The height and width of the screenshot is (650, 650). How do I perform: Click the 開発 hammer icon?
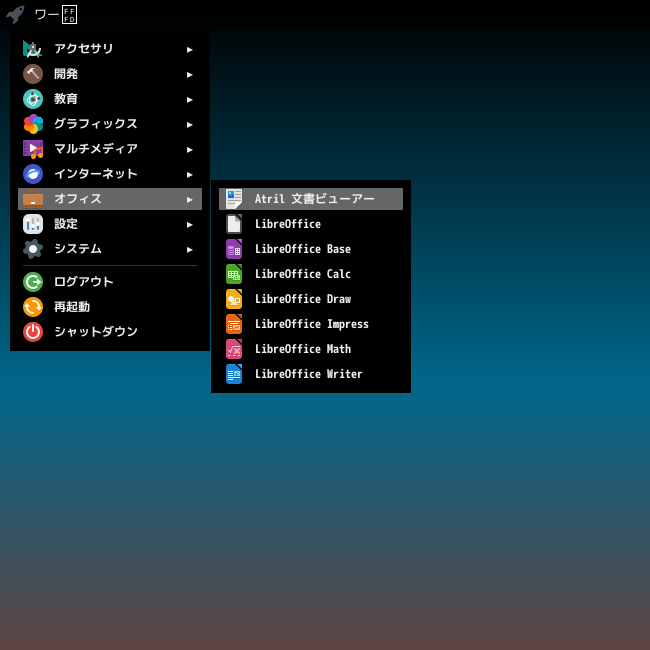(x=33, y=74)
